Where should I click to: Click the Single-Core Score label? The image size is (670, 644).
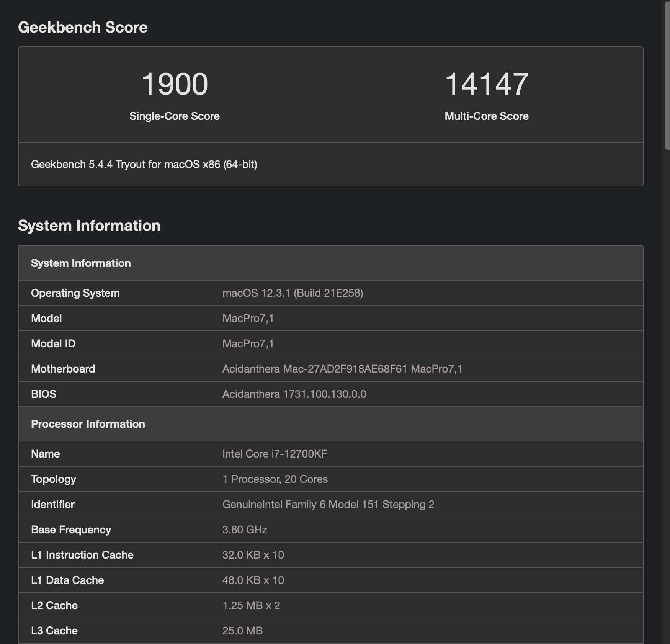tap(175, 116)
